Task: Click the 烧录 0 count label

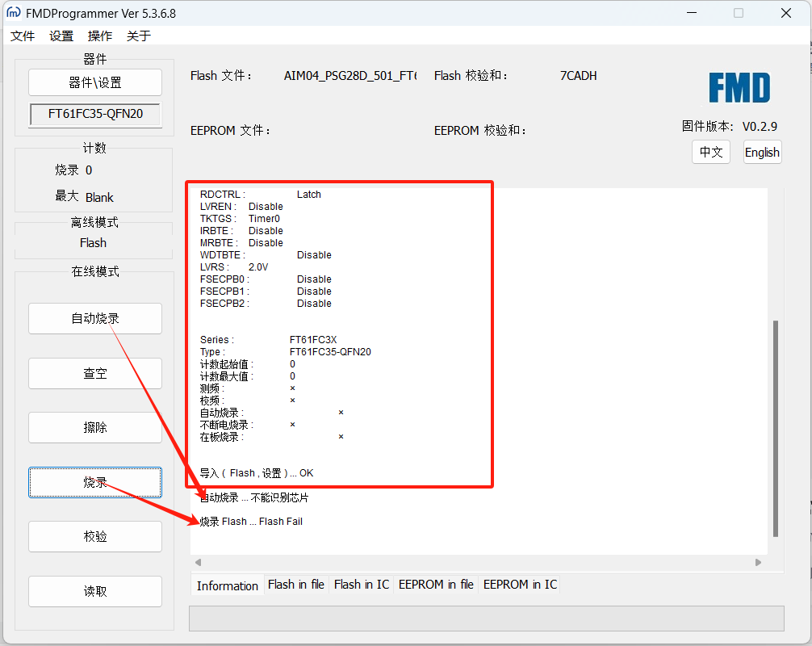Action: [x=73, y=170]
